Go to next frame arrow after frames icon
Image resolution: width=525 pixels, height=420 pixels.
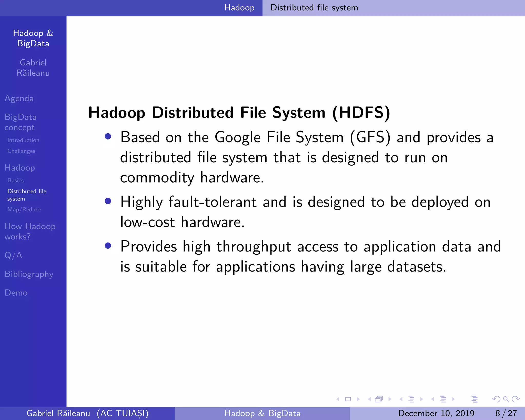click(390, 399)
